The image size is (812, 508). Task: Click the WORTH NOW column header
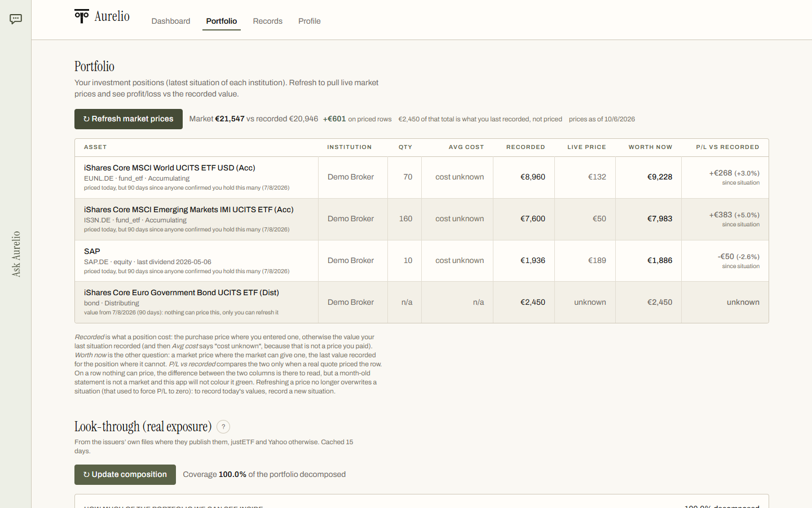tap(650, 147)
